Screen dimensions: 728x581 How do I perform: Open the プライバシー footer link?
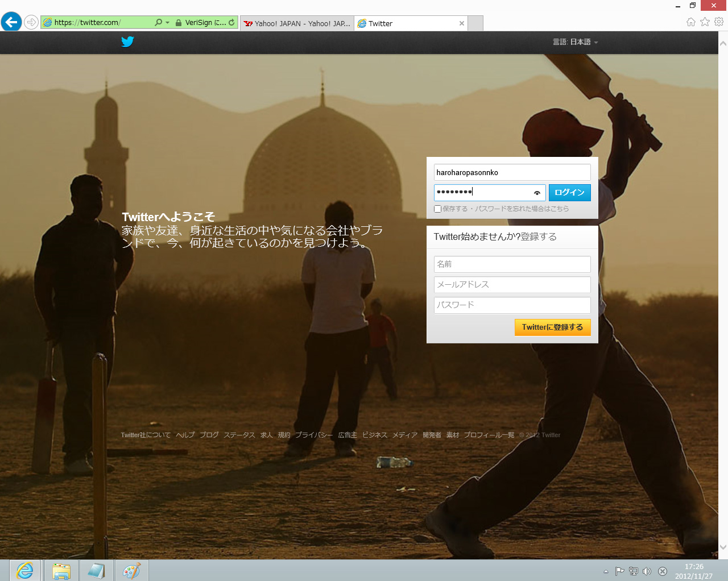coord(314,435)
